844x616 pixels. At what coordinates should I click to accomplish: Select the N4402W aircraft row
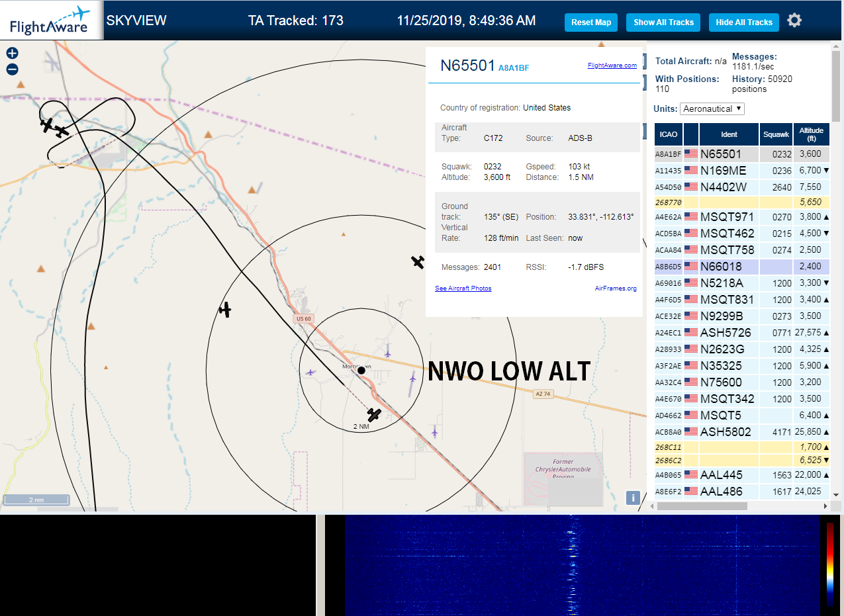pos(742,187)
